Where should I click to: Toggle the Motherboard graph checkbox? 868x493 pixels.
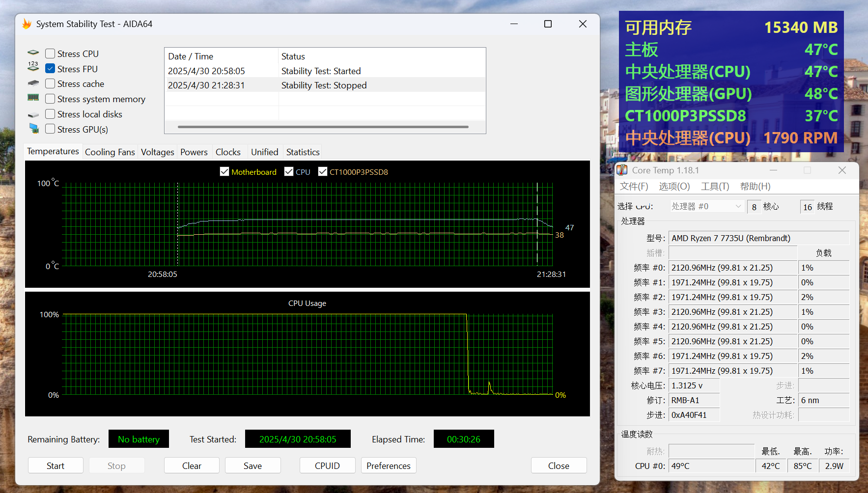224,171
